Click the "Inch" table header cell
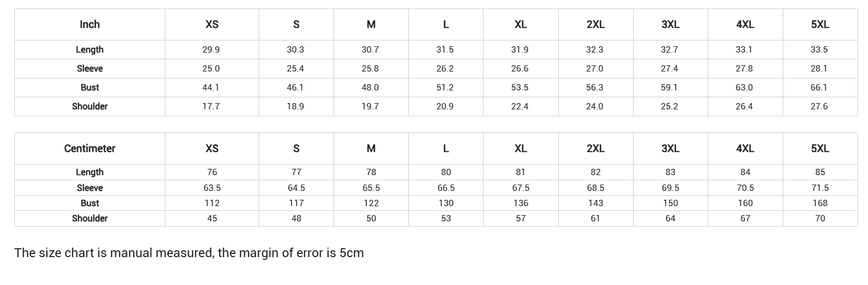868x285 pixels. 90,24
